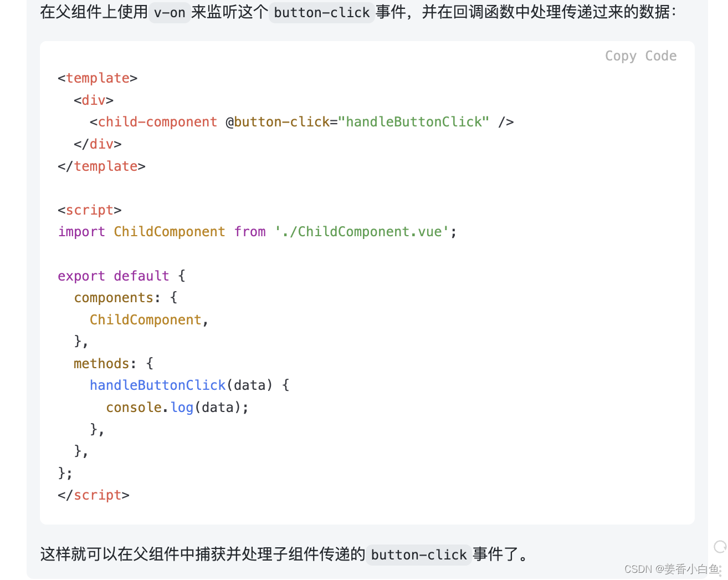The image size is (728, 580).
Task: Click the './ChildComponent.vue' import path string
Action: tap(361, 232)
